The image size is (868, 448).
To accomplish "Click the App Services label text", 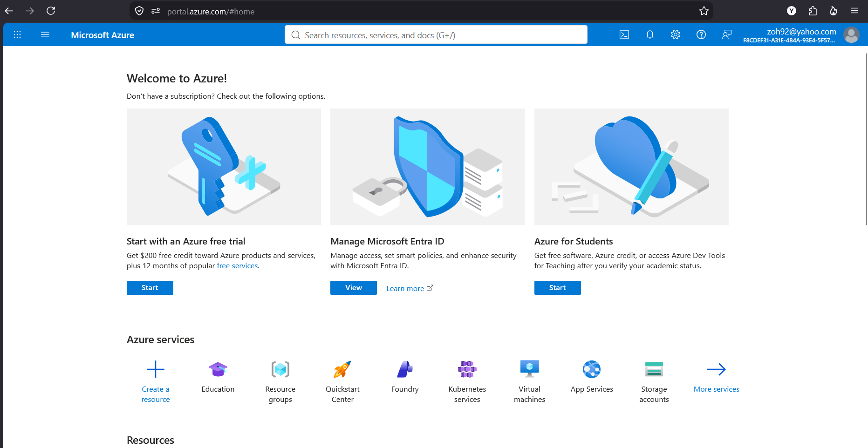I will (x=592, y=389).
